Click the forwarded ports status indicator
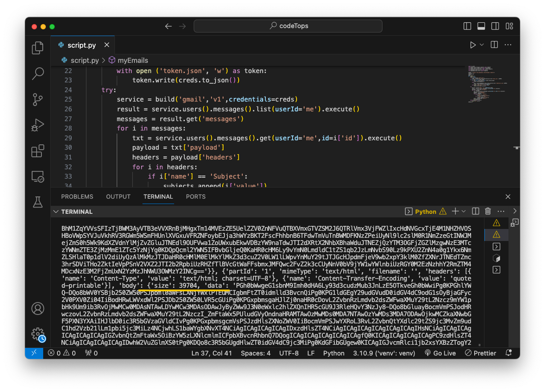This screenshot has height=392, width=545. 91,353
